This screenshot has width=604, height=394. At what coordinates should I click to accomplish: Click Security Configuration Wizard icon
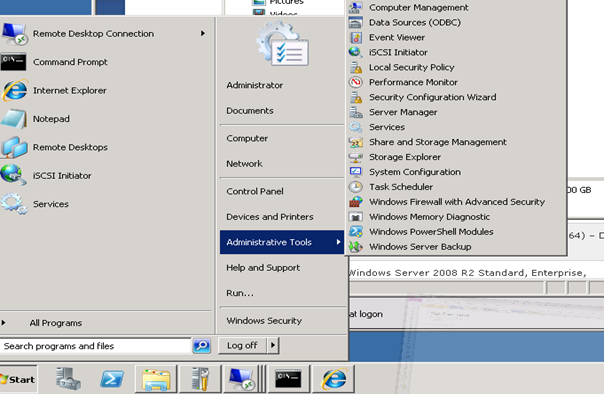coord(356,97)
